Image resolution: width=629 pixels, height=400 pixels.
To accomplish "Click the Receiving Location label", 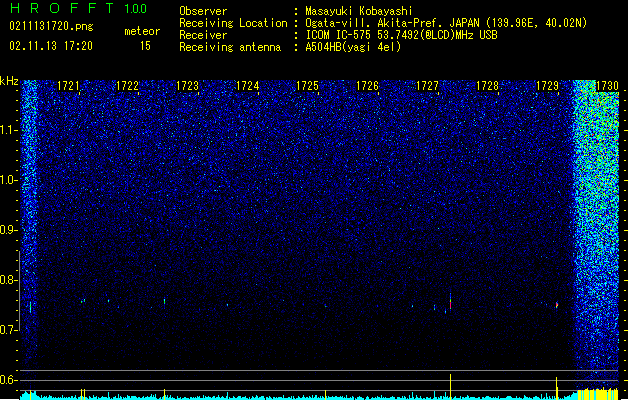I will [233, 23].
